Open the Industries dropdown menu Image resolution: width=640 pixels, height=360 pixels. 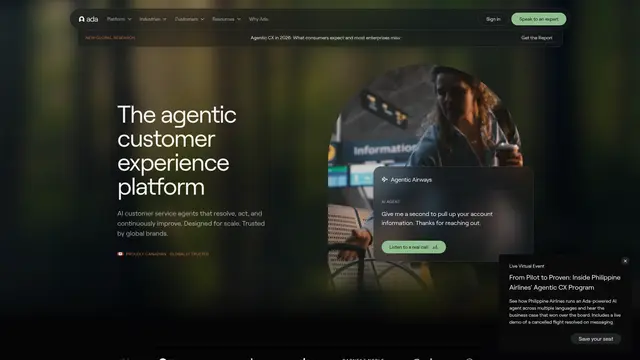[x=153, y=19]
